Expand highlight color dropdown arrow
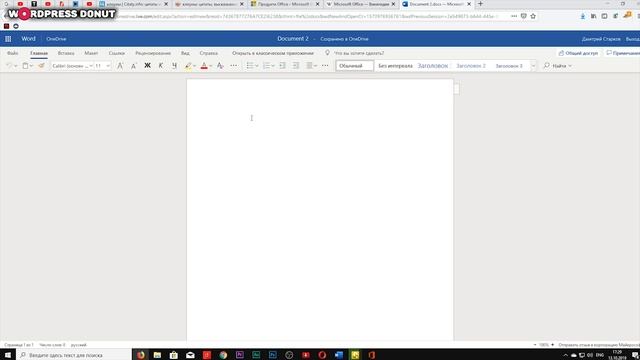 point(195,66)
